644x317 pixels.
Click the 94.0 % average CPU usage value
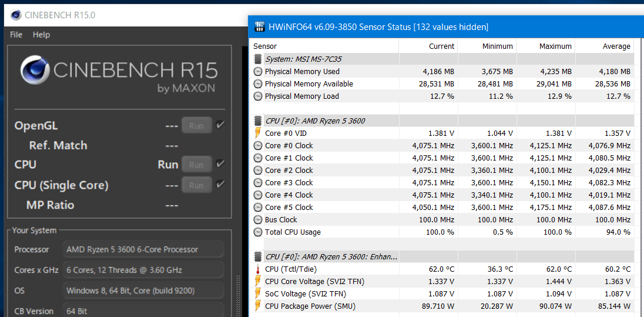(618, 232)
